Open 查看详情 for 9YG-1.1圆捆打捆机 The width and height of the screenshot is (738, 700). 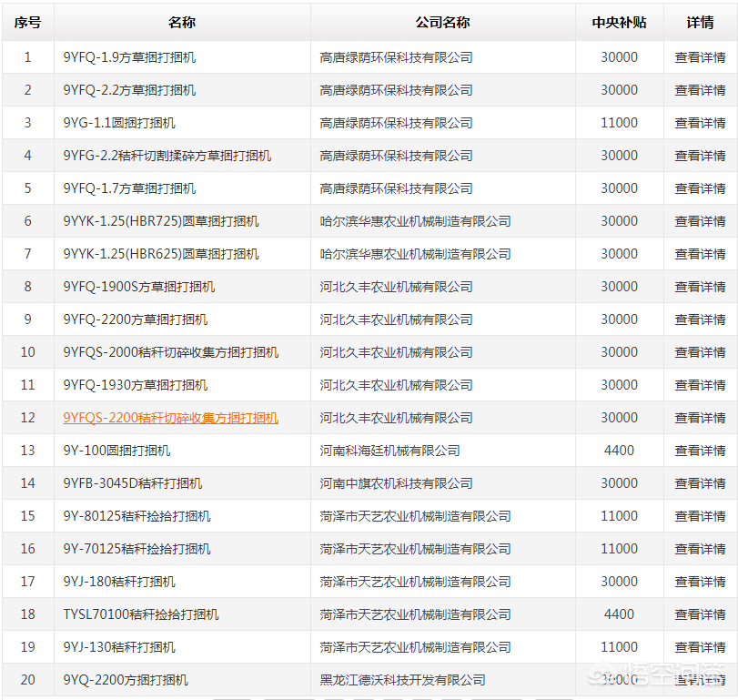(x=700, y=123)
